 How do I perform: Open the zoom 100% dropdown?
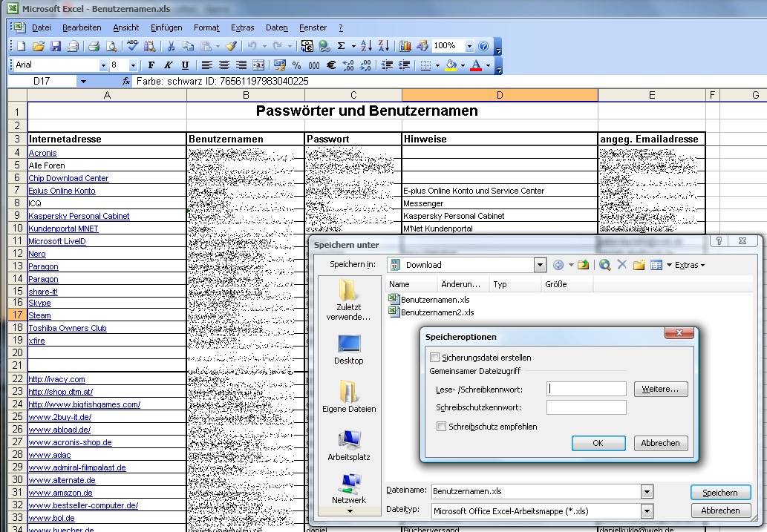click(x=469, y=46)
